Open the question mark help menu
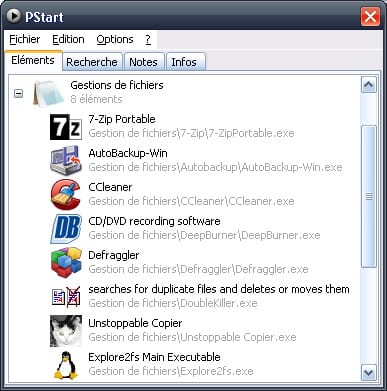This screenshot has height=391, width=387. pos(148,40)
